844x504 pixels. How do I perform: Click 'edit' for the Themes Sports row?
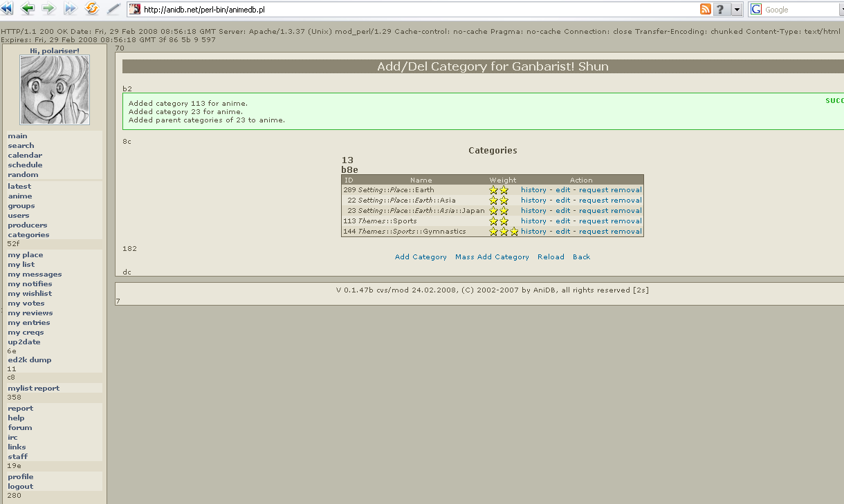[563, 221]
